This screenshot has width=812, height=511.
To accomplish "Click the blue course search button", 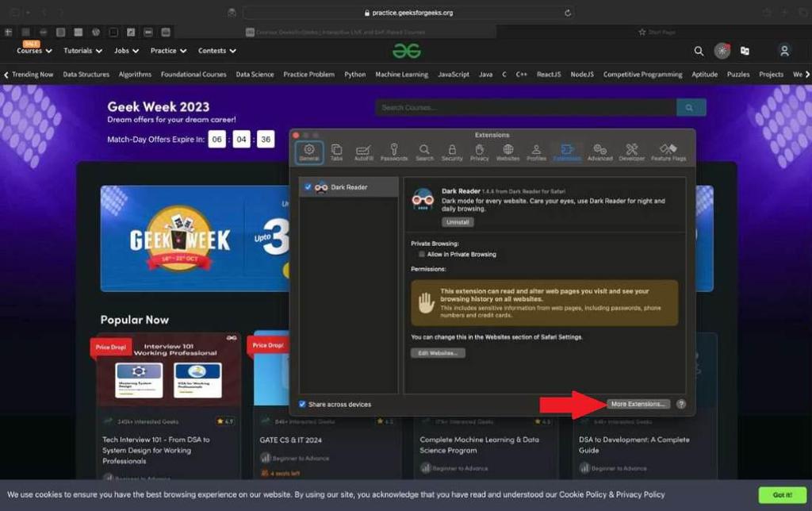I will tap(691, 108).
